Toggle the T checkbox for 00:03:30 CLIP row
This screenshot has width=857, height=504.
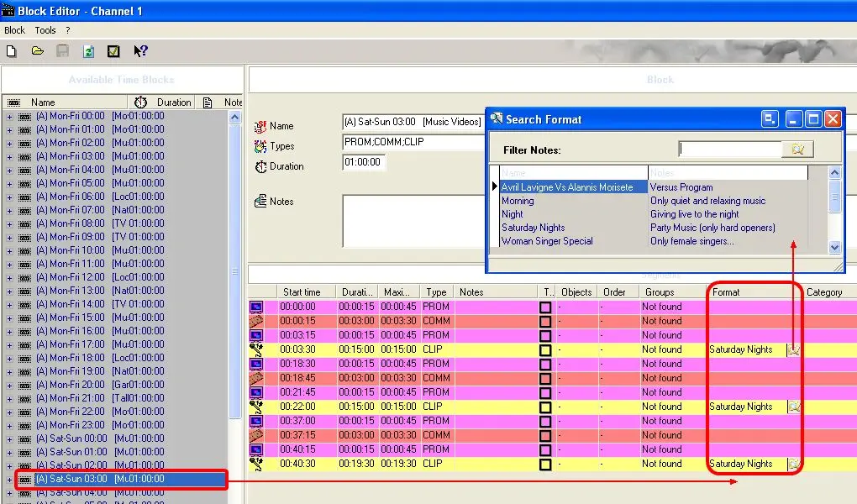tap(545, 349)
